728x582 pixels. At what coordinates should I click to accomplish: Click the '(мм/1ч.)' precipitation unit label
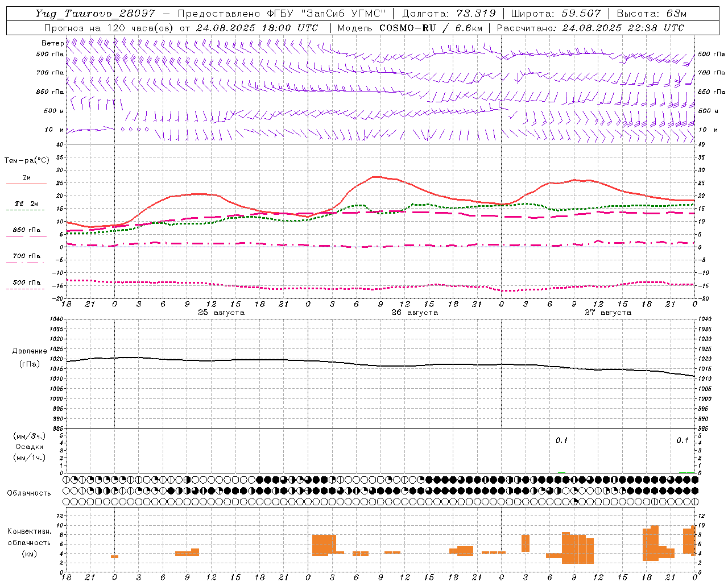30,458
